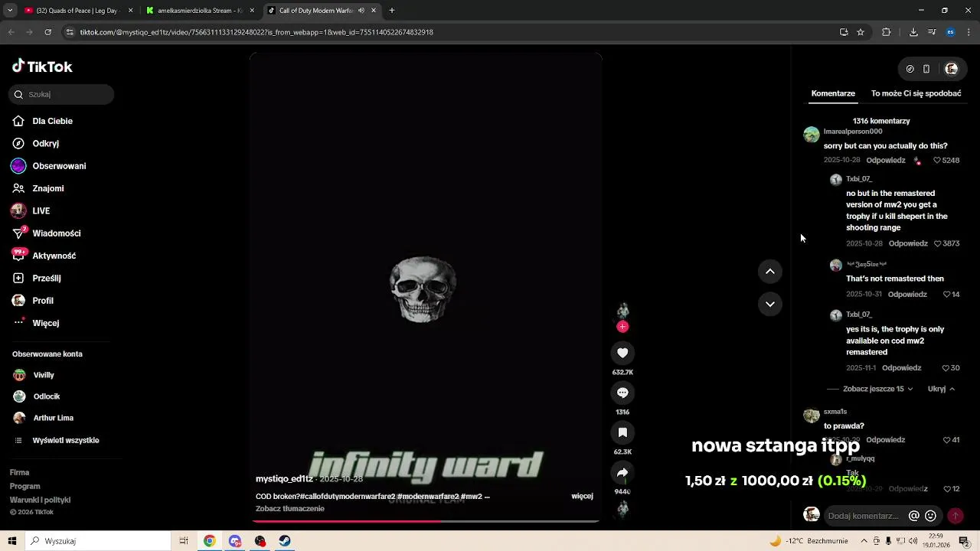Like Imarealperson000's comment with 5248 likes
This screenshot has height=551, width=980.
coord(936,161)
